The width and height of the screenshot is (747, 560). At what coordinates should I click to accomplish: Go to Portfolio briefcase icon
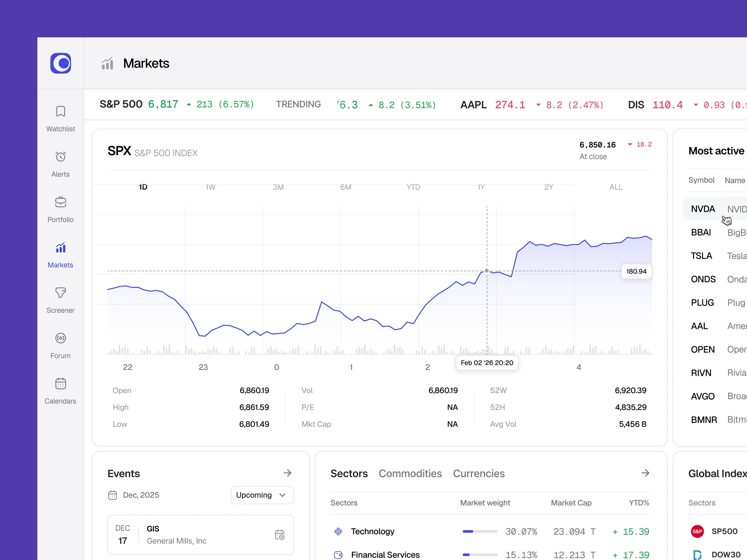pos(60,202)
